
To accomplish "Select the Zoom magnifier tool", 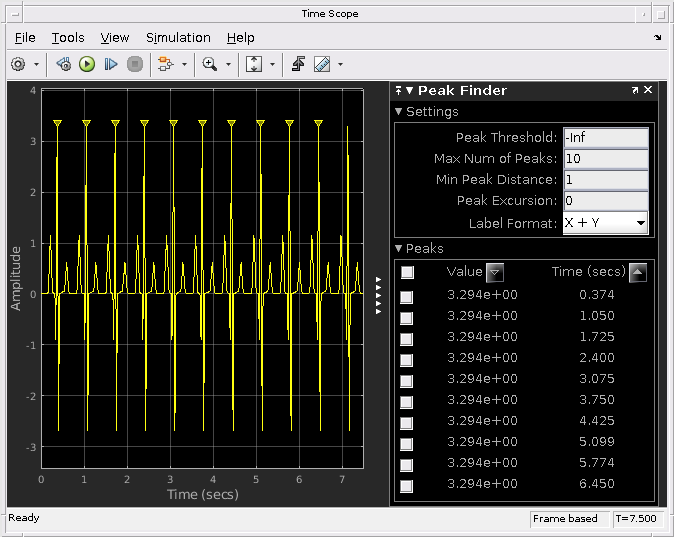I will point(210,64).
